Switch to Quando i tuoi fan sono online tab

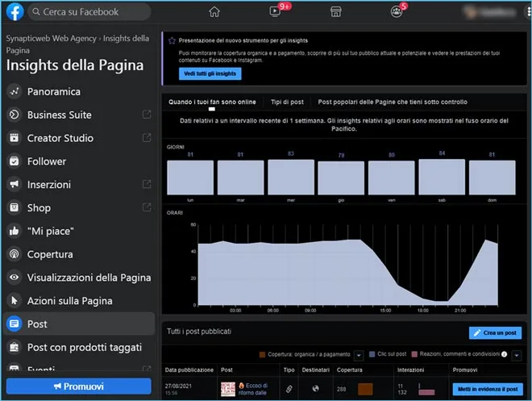[212, 102]
